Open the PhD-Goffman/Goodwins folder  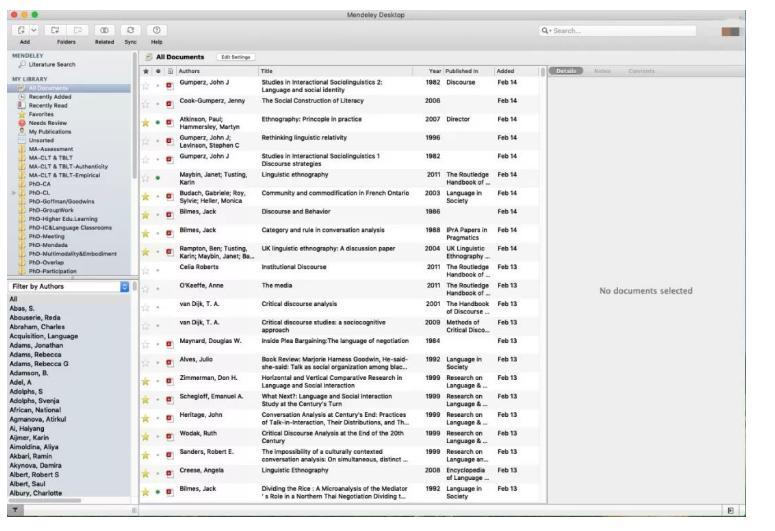click(61, 202)
